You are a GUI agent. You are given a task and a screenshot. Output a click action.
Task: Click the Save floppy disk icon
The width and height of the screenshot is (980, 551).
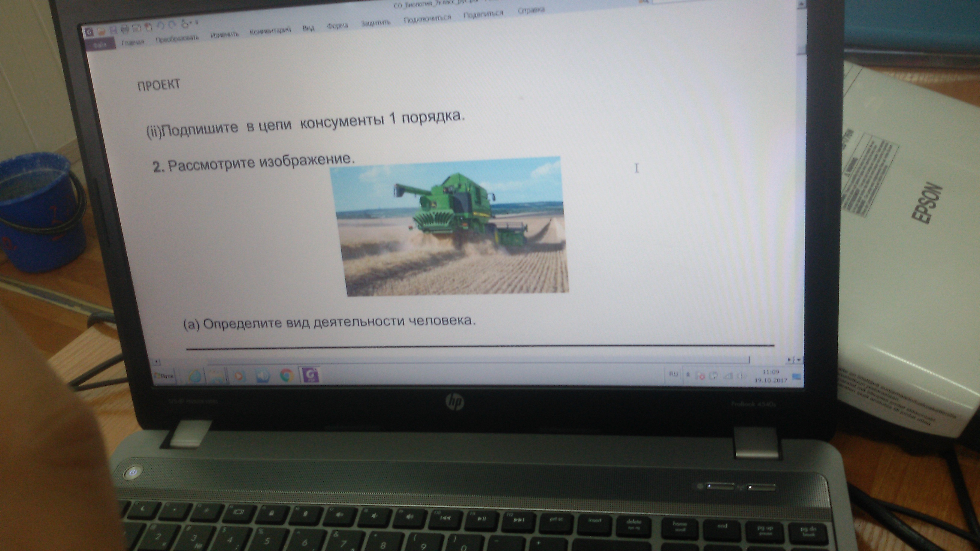coord(113,30)
